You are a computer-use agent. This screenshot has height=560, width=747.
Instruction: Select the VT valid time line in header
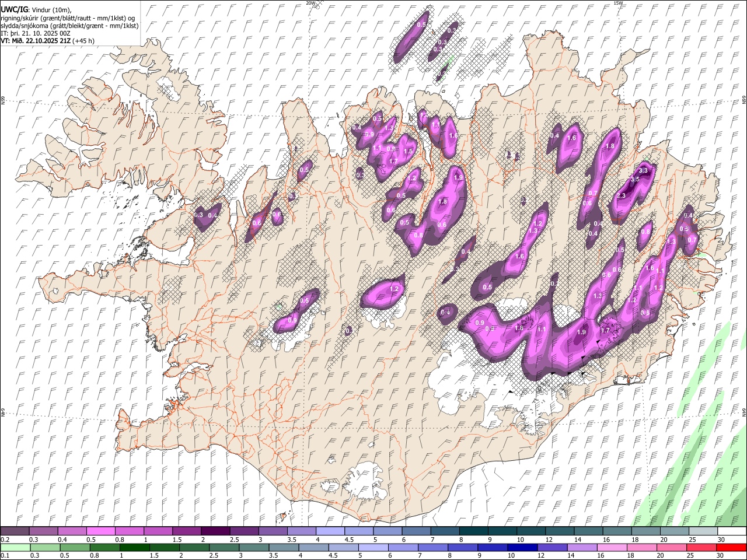[48, 41]
